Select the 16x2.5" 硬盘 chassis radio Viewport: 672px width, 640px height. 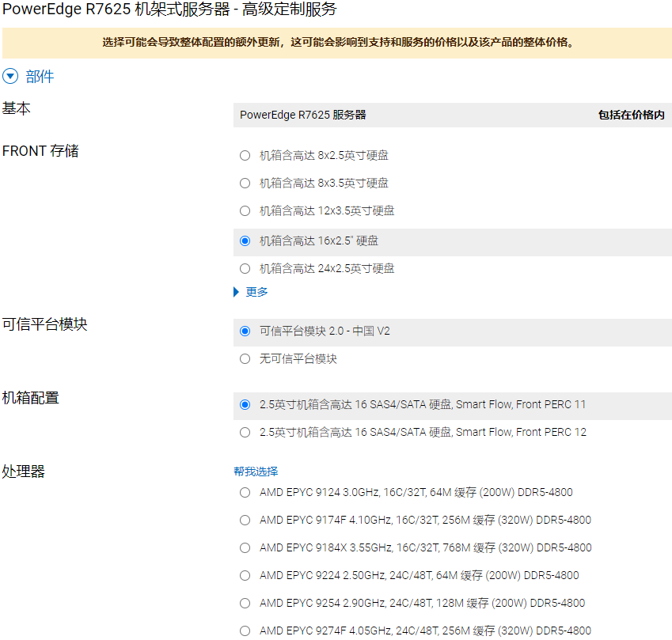(x=245, y=240)
